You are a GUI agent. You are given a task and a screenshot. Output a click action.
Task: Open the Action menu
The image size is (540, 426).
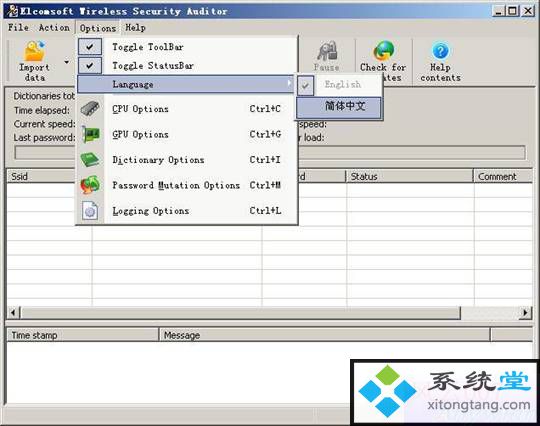coord(54,28)
